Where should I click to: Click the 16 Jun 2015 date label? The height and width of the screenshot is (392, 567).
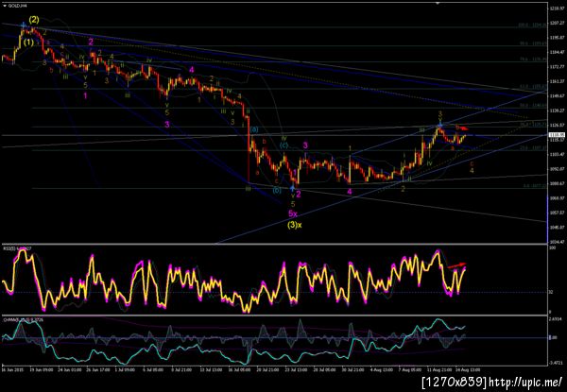point(10,370)
